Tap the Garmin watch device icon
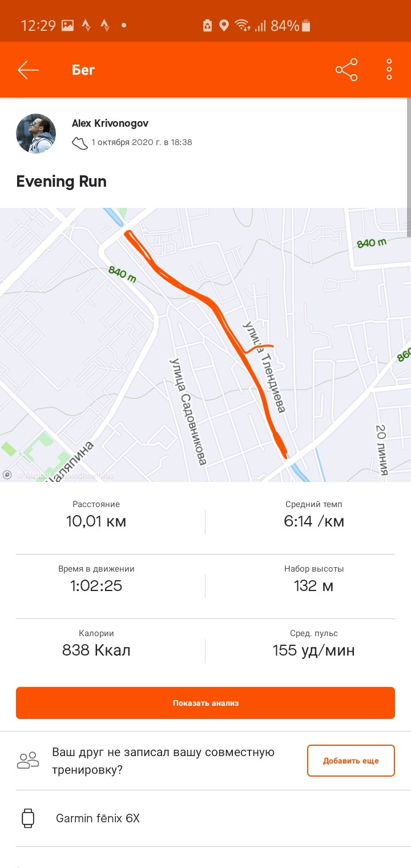411x868 pixels. tap(28, 818)
